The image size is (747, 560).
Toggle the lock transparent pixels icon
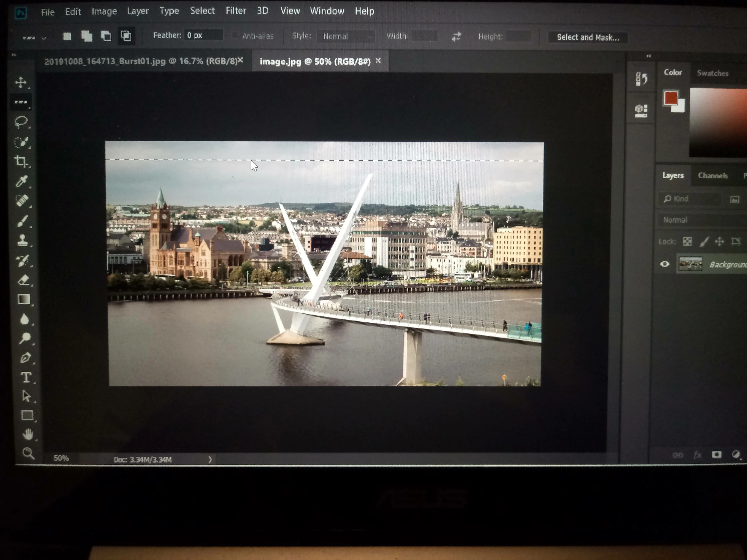[x=687, y=241]
